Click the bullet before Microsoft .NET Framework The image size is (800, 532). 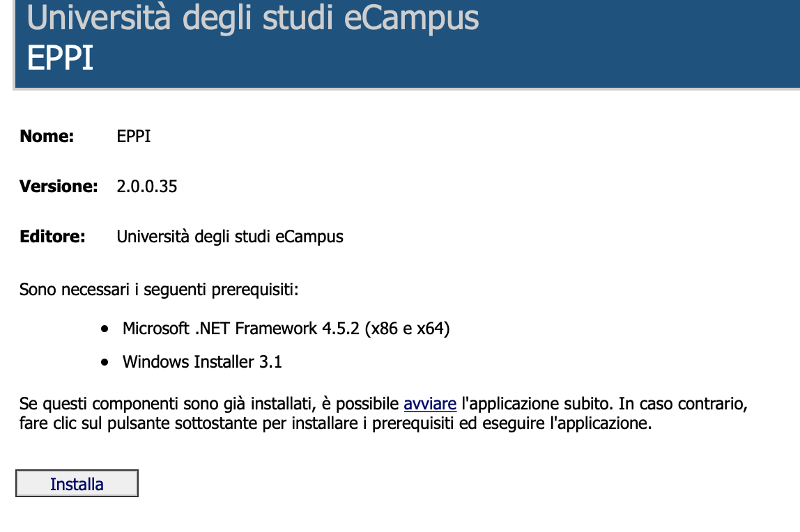pyautogui.click(x=105, y=328)
